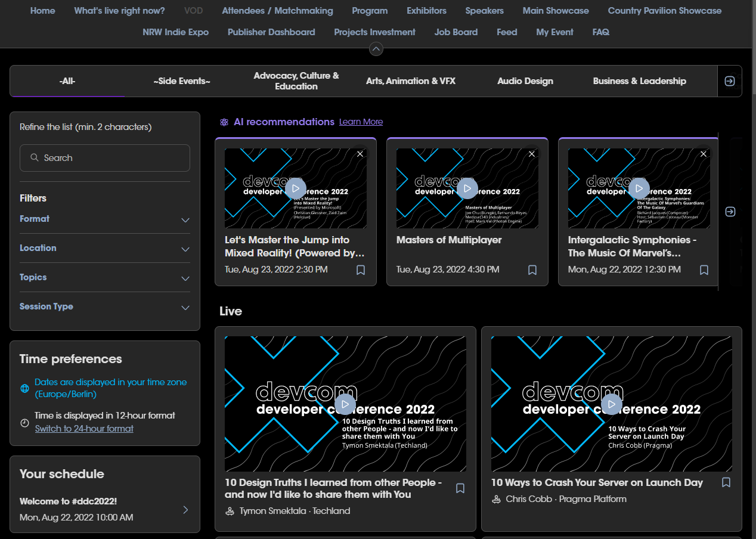The width and height of the screenshot is (756, 539).
Task: Bookmark the Mixed Reality session
Action: tap(361, 270)
